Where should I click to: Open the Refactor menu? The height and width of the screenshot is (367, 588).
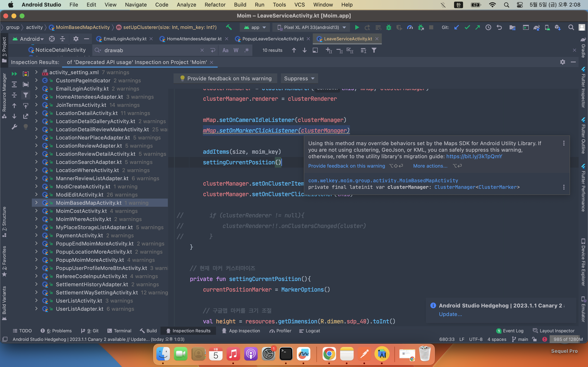215,5
